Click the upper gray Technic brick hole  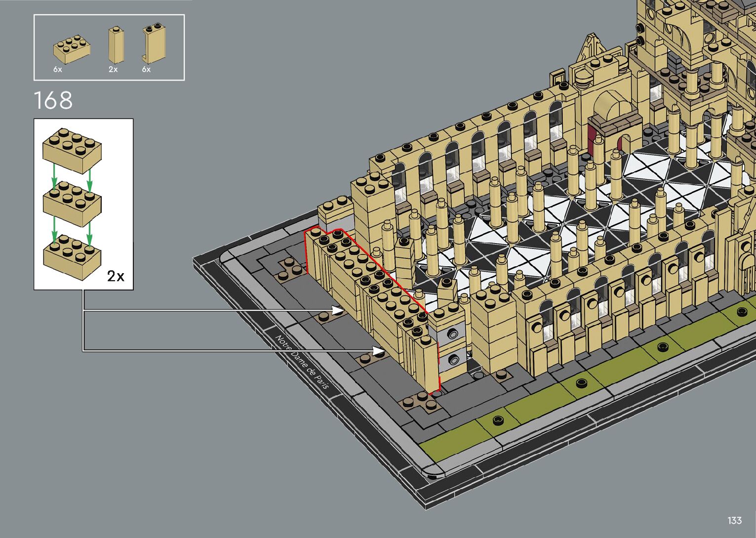[x=451, y=334]
